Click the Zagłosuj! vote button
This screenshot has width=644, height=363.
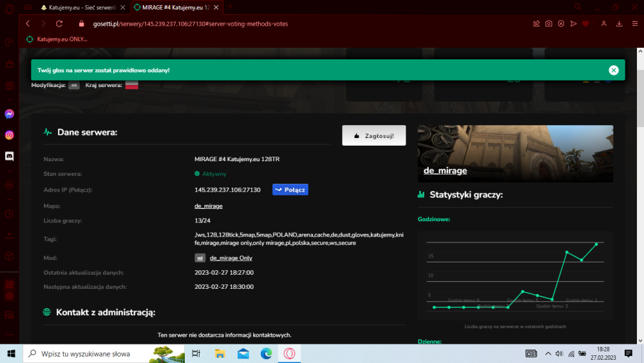point(374,135)
